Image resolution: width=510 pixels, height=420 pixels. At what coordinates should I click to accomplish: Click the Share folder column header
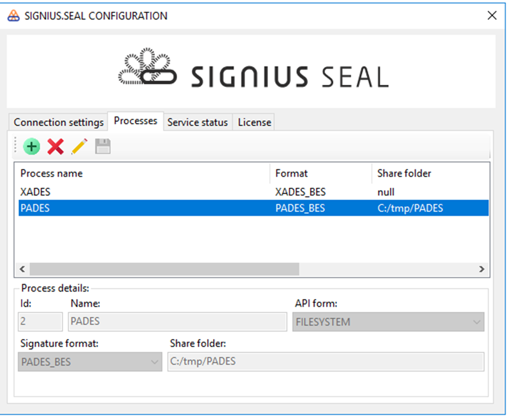coord(404,174)
